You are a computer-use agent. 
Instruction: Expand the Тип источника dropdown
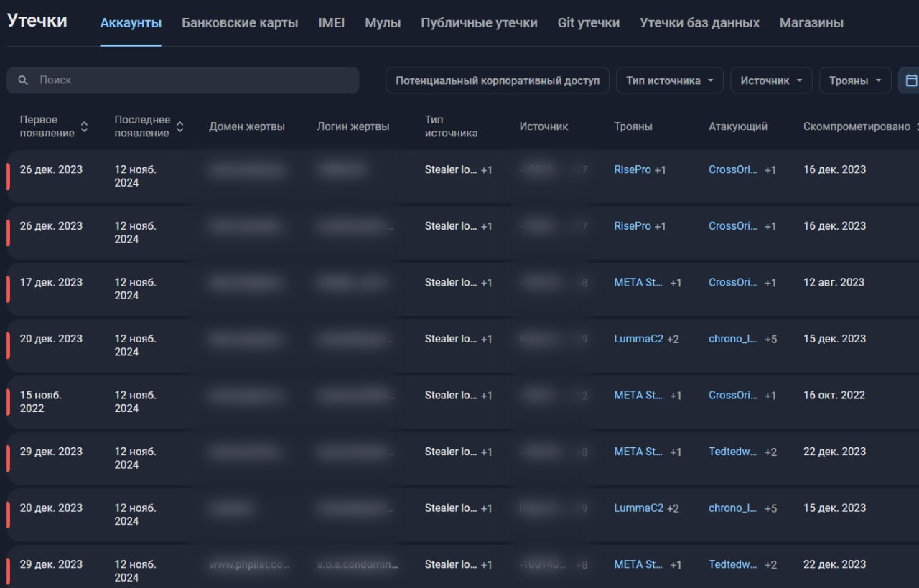pyautogui.click(x=669, y=80)
